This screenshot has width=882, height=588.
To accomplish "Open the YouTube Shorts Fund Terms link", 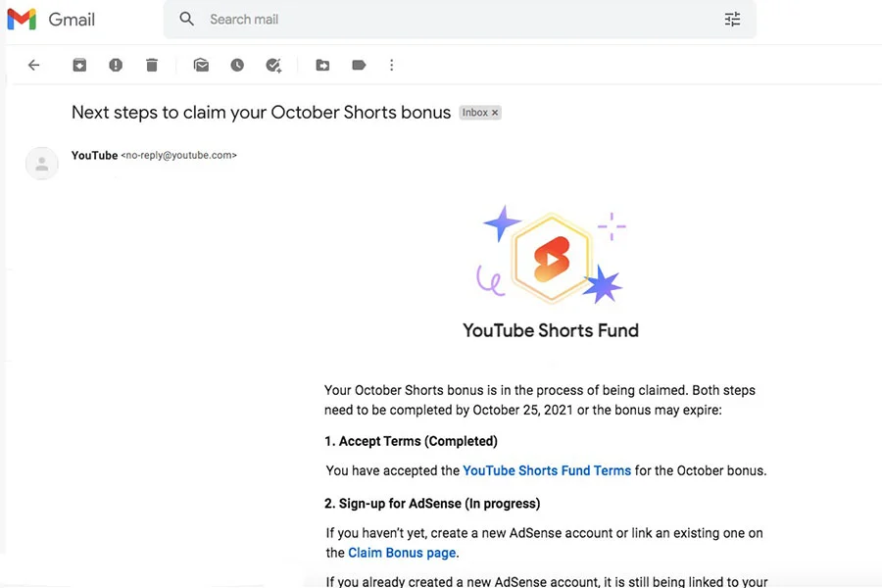I will click(547, 470).
